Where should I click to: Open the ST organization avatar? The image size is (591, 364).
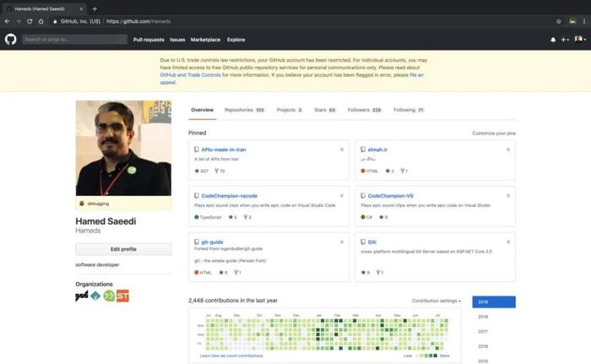(122, 296)
